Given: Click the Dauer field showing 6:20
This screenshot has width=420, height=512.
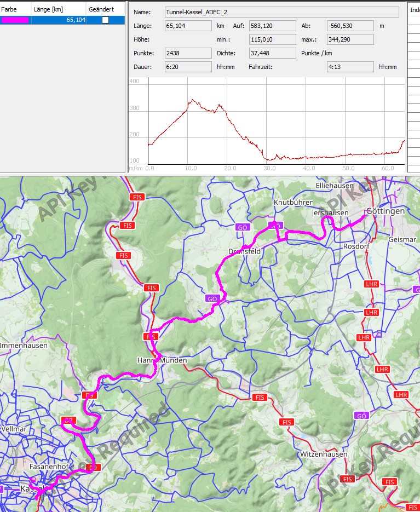Looking at the screenshot, I should [x=188, y=67].
